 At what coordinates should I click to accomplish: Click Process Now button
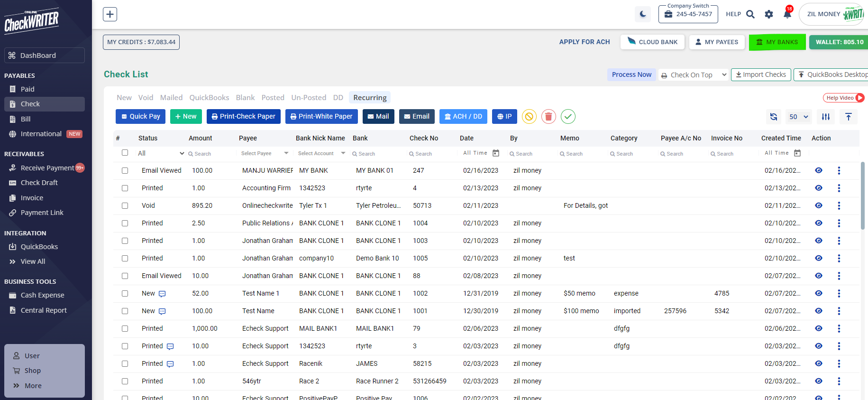pos(631,74)
